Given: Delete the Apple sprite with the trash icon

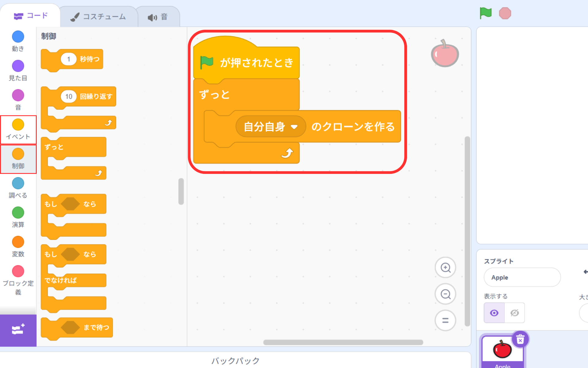Looking at the screenshot, I should pyautogui.click(x=520, y=339).
